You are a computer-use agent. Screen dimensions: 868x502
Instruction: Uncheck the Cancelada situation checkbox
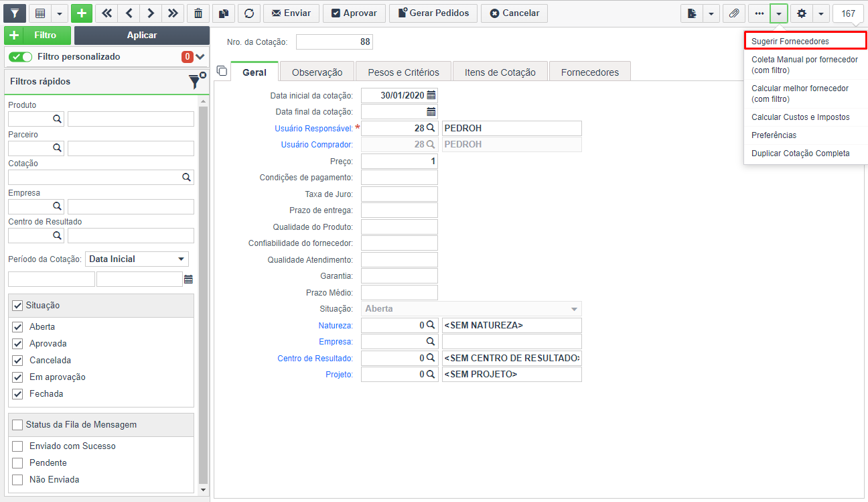pyautogui.click(x=17, y=360)
